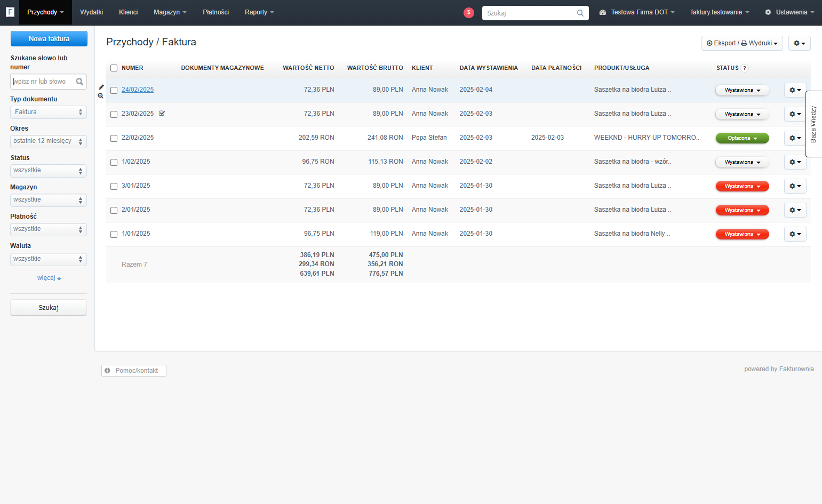Open the Okres period dropdown
This screenshot has width=822, height=504.
click(x=49, y=141)
